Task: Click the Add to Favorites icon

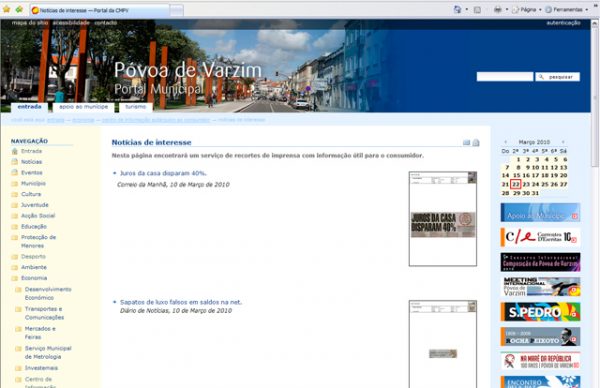Action: tap(19, 9)
